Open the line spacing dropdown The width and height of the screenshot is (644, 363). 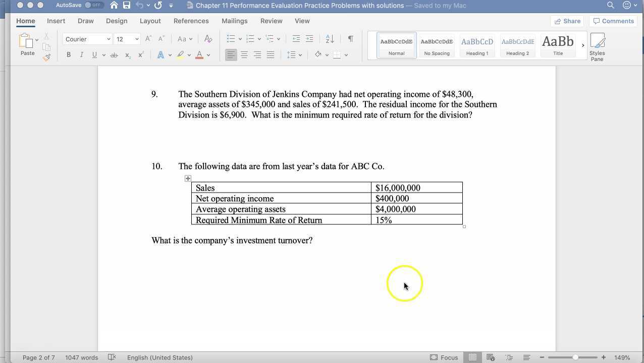click(x=294, y=54)
